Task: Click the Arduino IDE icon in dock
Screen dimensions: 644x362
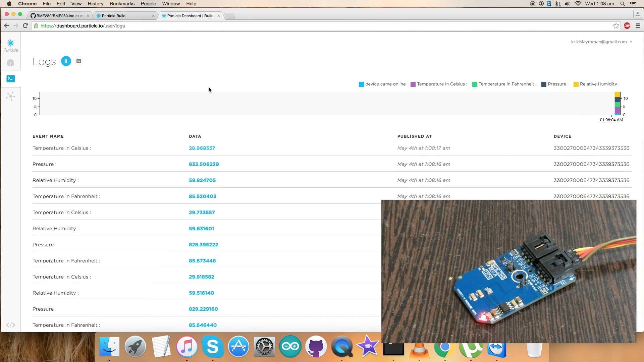Action: pyautogui.click(x=290, y=347)
